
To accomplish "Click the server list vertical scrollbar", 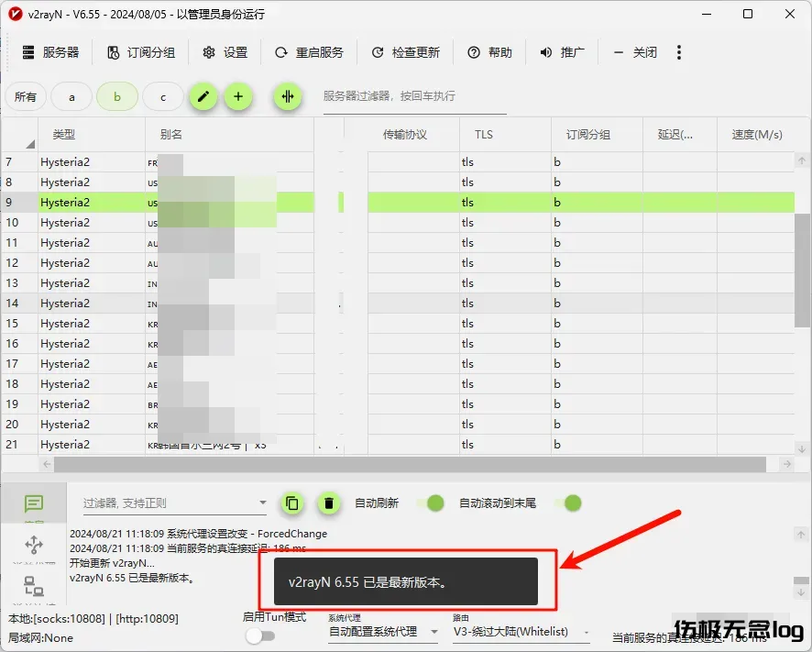I will (802, 270).
